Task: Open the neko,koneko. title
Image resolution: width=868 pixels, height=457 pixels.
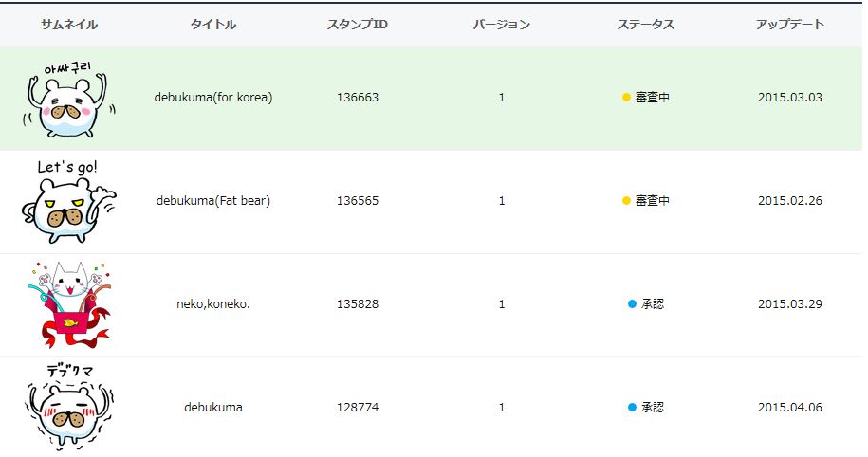Action: coord(213,304)
